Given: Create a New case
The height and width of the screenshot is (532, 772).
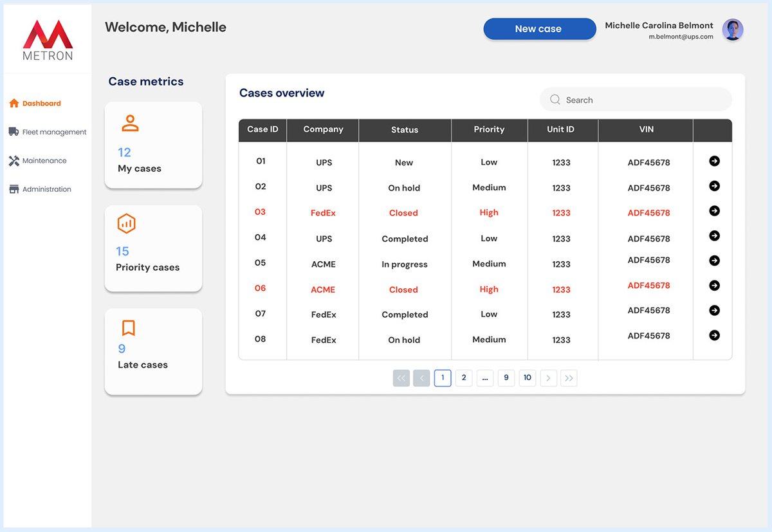Looking at the screenshot, I should click(540, 29).
